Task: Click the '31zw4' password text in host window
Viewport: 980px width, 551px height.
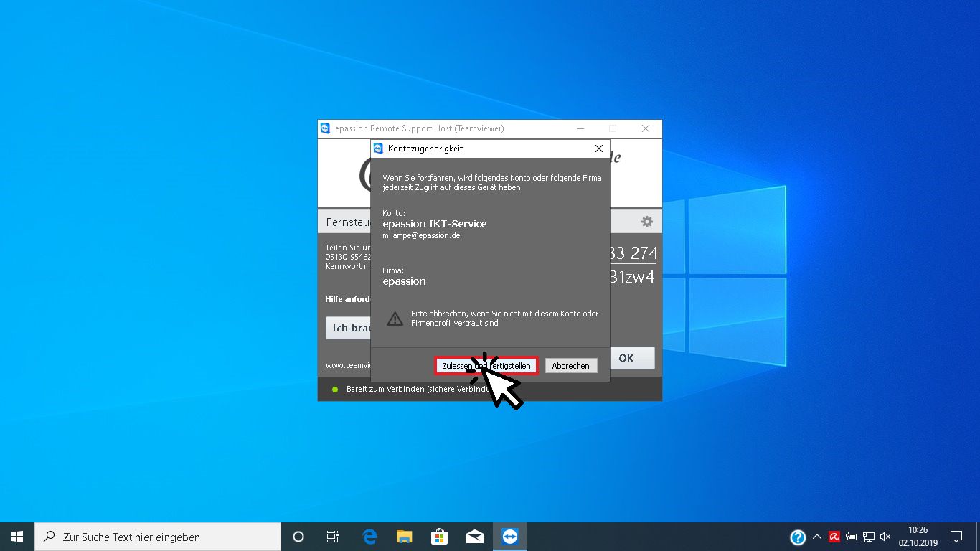Action: pyautogui.click(x=632, y=277)
